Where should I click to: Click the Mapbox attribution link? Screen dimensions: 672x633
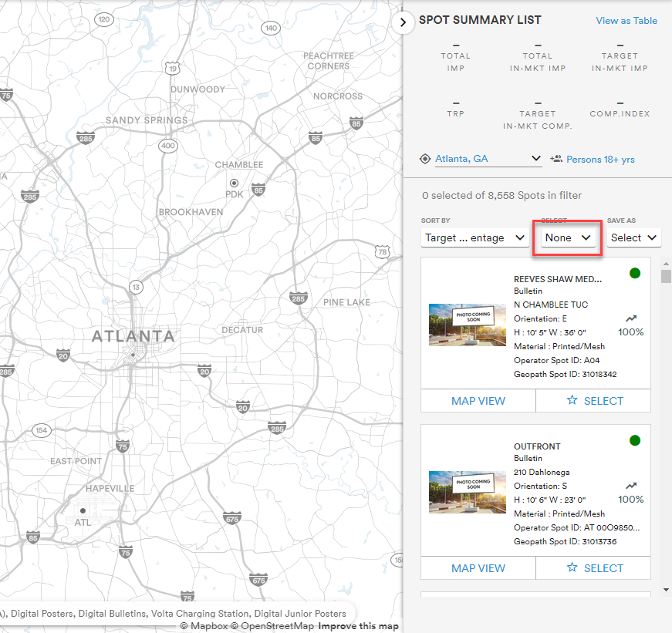204,626
